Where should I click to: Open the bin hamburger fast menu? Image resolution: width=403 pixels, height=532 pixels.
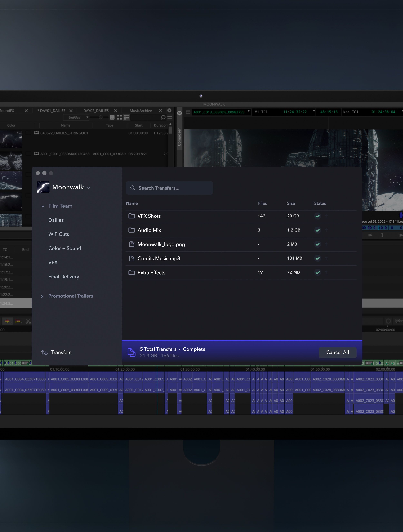pos(170,117)
